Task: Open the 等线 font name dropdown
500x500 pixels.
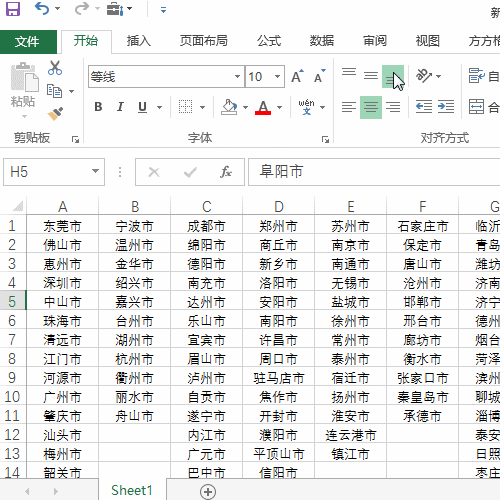Action: (x=237, y=77)
